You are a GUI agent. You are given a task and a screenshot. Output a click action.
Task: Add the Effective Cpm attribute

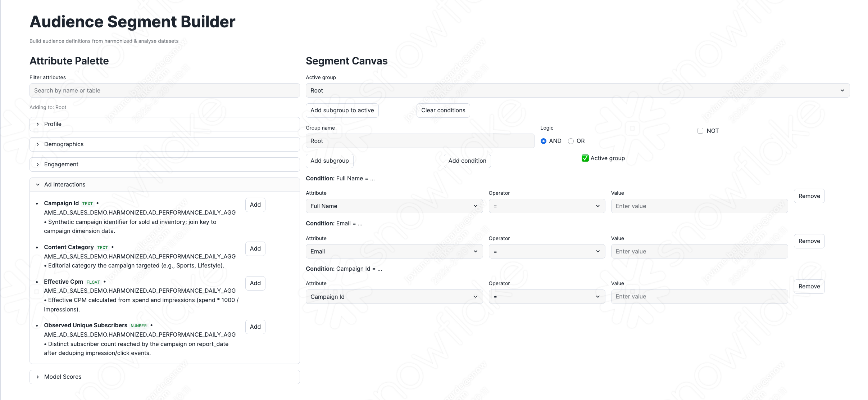255,283
